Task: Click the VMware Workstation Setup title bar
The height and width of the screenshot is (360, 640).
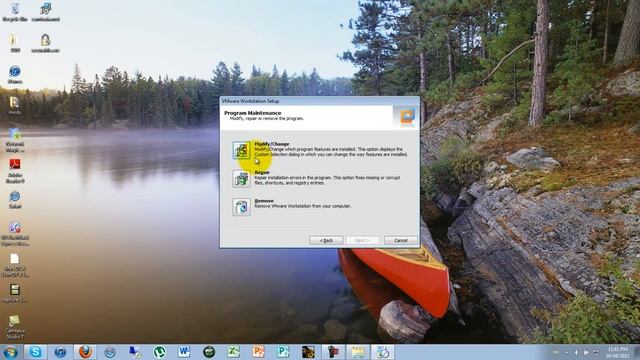Action: [320, 101]
